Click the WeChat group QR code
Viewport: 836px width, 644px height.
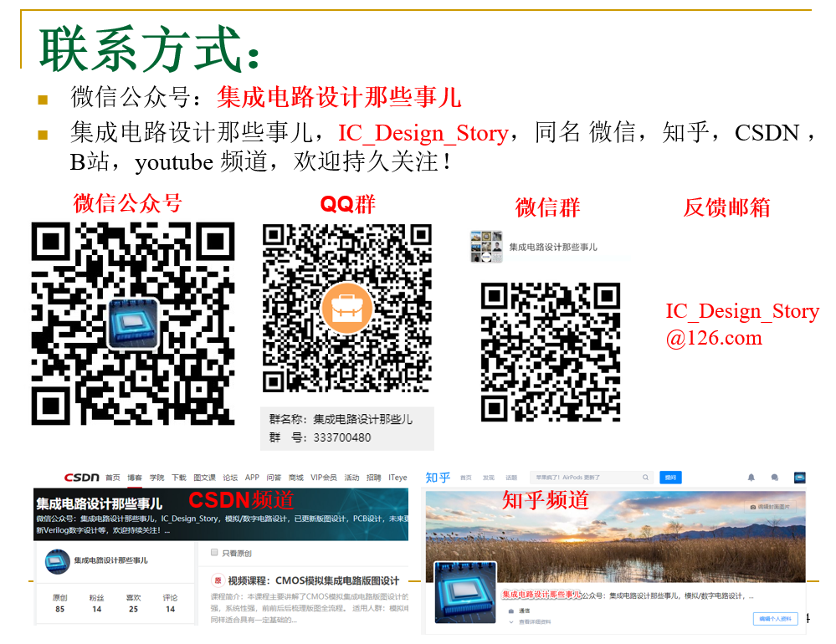click(x=551, y=352)
